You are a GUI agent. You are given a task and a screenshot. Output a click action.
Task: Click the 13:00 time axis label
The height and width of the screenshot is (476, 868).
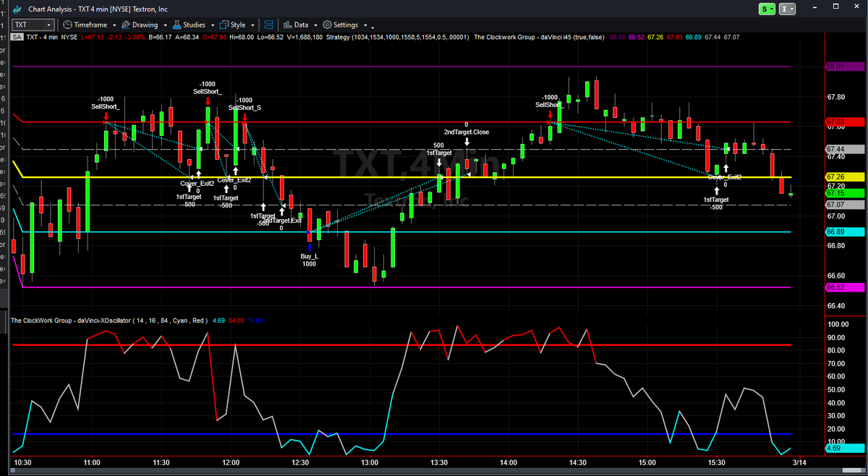click(x=370, y=462)
